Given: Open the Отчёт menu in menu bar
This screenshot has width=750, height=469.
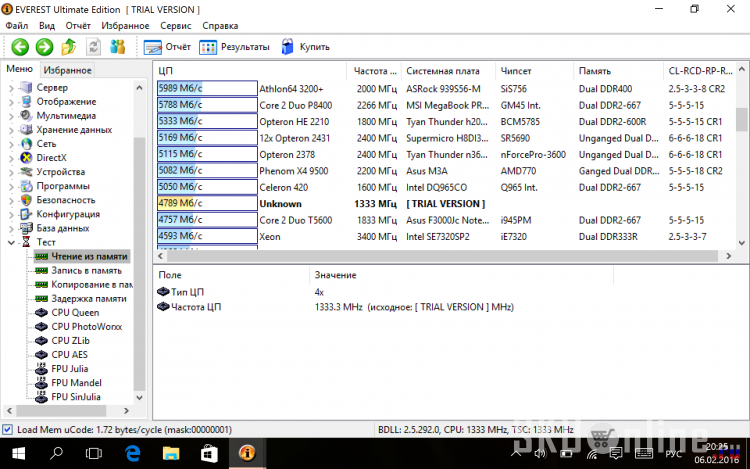Looking at the screenshot, I should 78,26.
